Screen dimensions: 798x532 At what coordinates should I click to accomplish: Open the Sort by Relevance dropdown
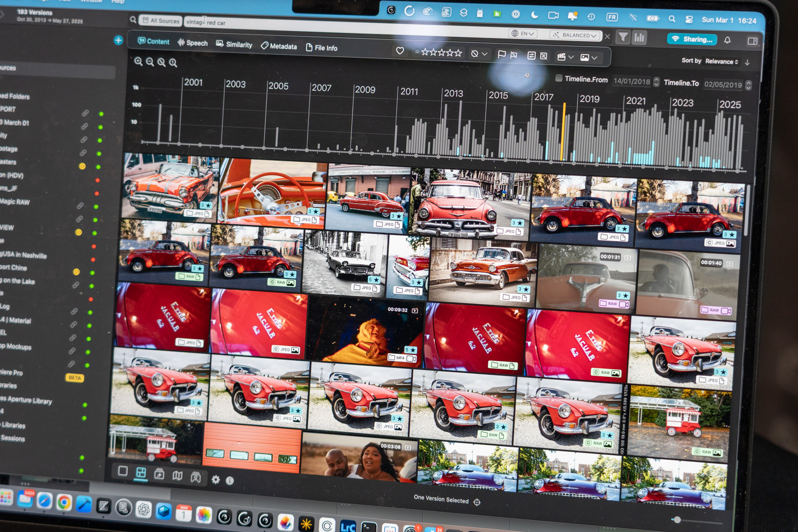pos(722,62)
